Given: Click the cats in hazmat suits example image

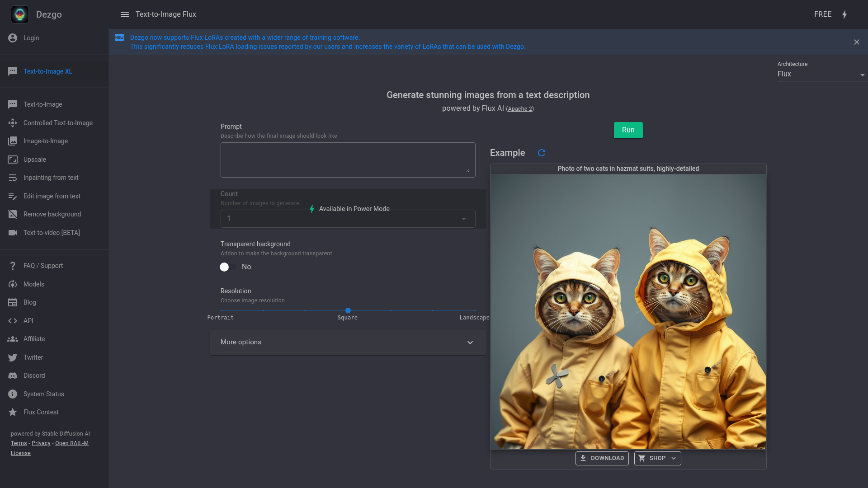Looking at the screenshot, I should pos(628,312).
